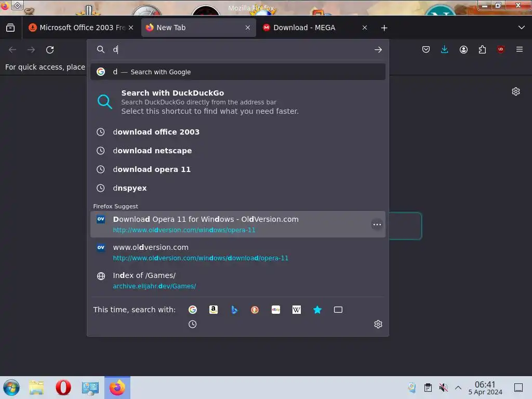Search this time with Amazon
Image resolution: width=532 pixels, height=399 pixels.
tap(214, 310)
